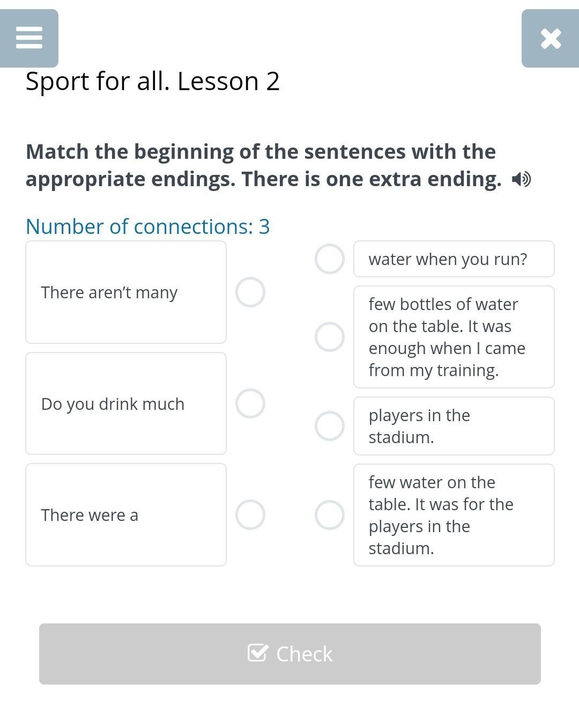The image size is (579, 728).
Task: Select connector circle beside 'There were a'
Action: tap(250, 515)
